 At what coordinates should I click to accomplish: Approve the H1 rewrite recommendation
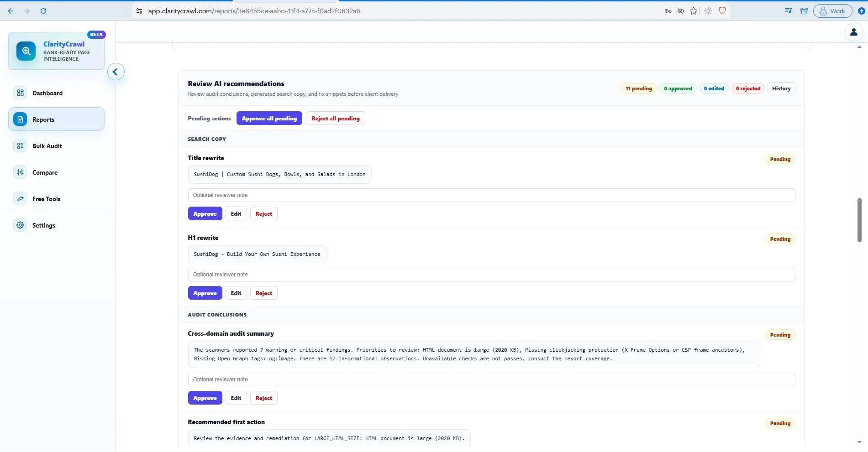pyautogui.click(x=205, y=293)
